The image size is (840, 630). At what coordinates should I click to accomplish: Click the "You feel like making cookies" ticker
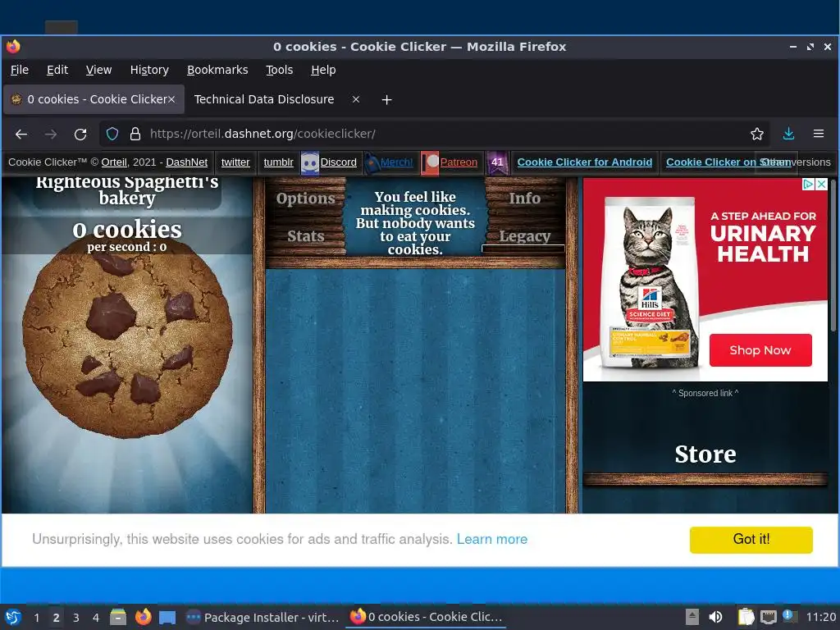(415, 223)
